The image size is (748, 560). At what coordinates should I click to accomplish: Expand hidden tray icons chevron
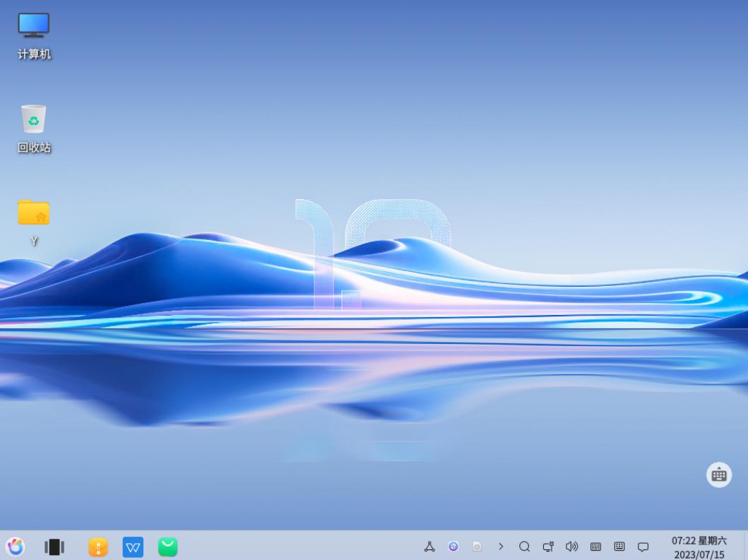tap(500, 547)
